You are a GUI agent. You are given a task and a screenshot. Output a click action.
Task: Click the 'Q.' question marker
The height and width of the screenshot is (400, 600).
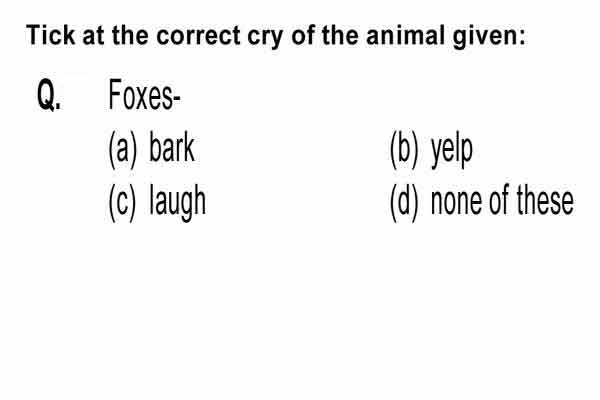[49, 95]
